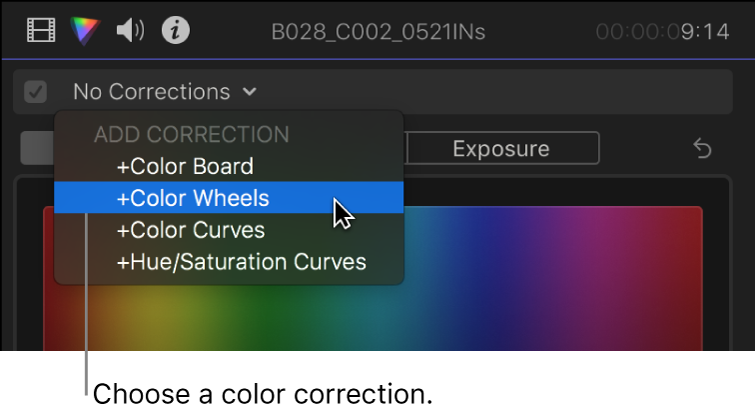Viewport: 755px width, 418px height.
Task: Pick +Hue/Saturation Curves from the list
Action: [x=241, y=262]
